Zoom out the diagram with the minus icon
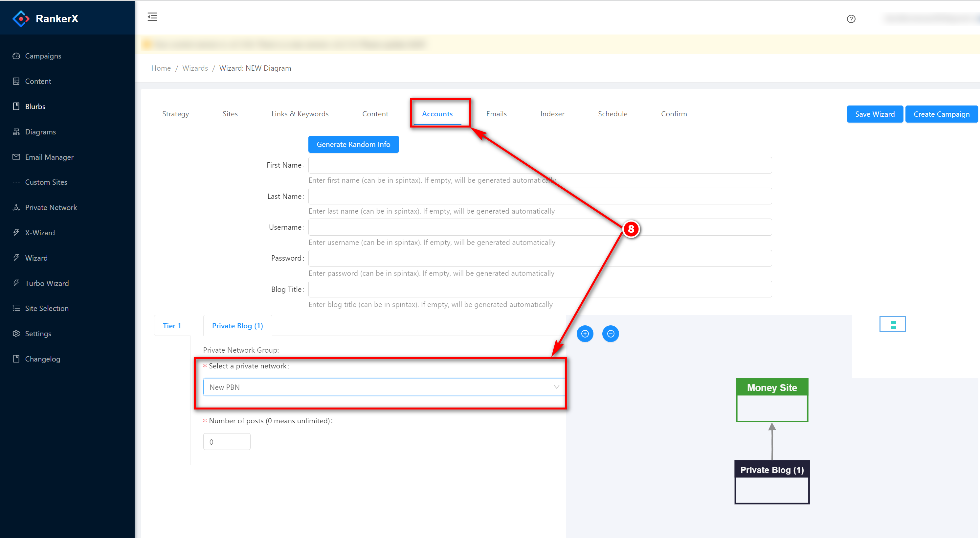Viewport: 980px width, 538px height. point(610,334)
